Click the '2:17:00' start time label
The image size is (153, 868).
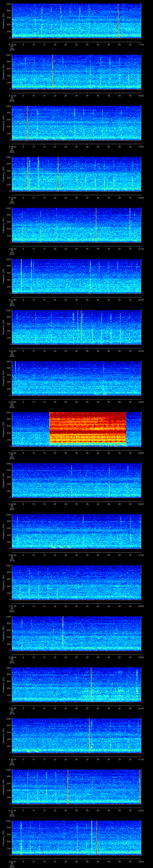coord(12,96)
